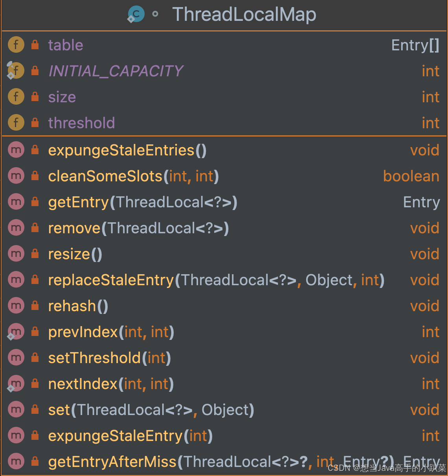Toggle the lock icon beside set method
Image resolution: width=448 pixels, height=476 pixels.
[x=35, y=410]
